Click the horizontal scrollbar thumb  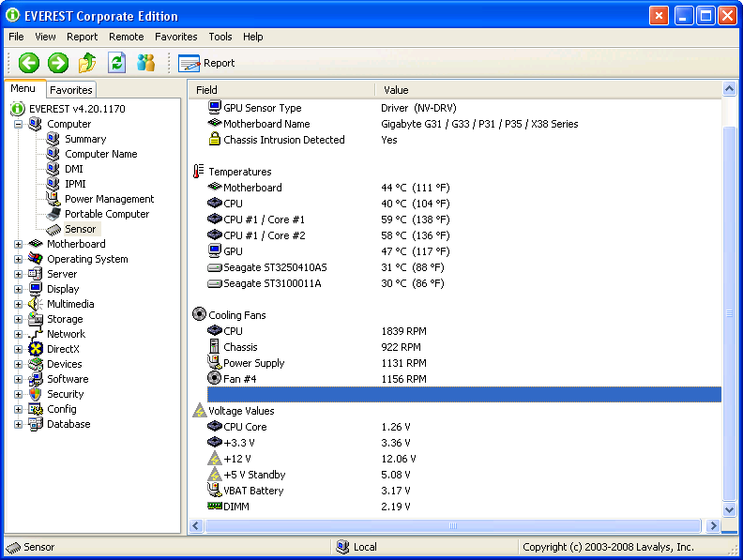453,525
